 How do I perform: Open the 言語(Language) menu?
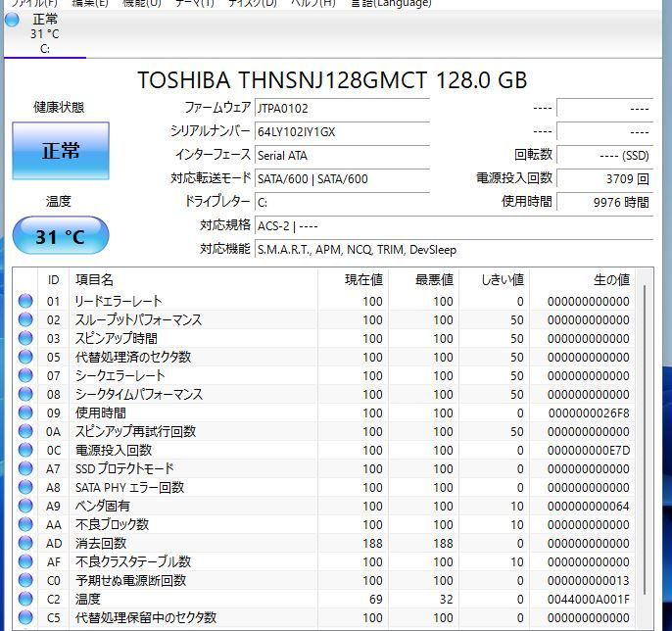(x=391, y=4)
